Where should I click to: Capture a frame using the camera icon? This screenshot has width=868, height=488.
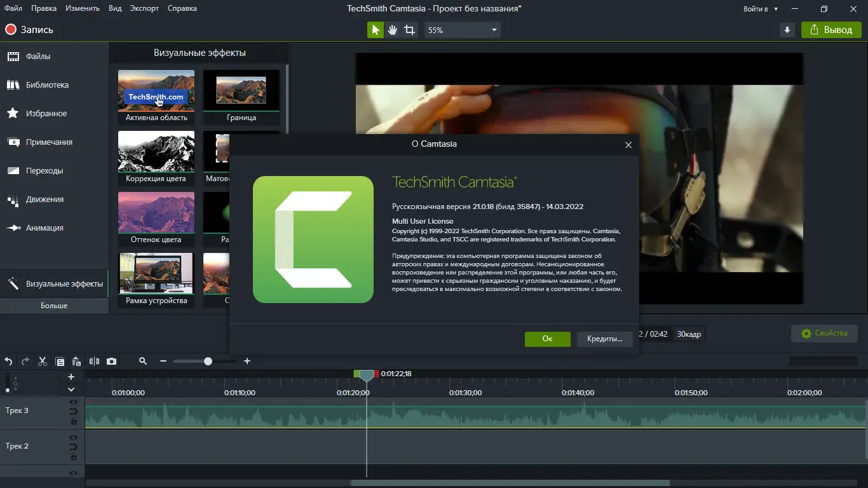coord(112,361)
